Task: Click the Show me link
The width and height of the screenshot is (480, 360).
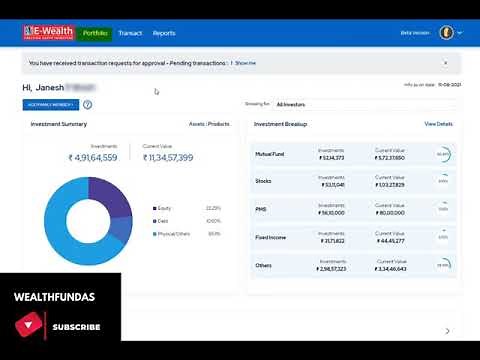Action: tap(245, 63)
